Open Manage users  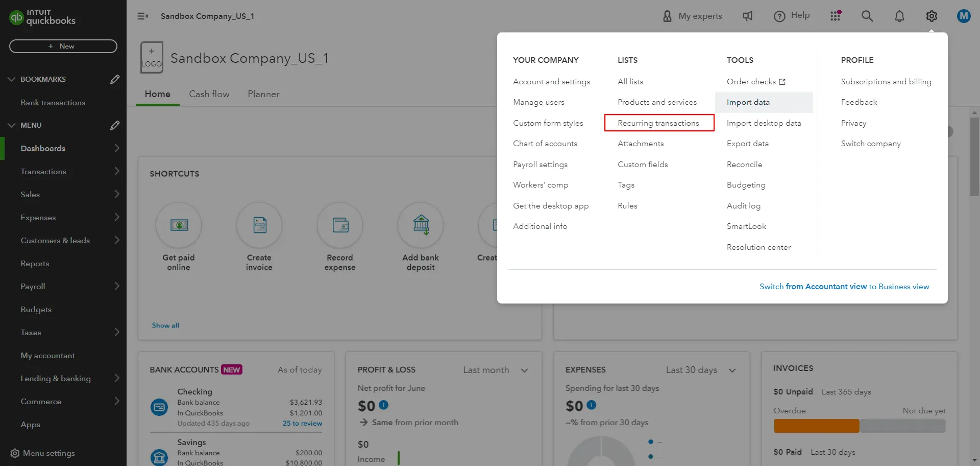click(538, 102)
